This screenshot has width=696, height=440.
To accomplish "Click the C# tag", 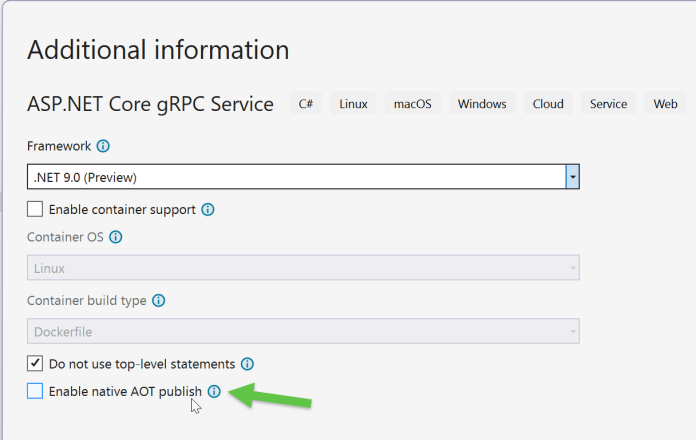I will tap(306, 103).
